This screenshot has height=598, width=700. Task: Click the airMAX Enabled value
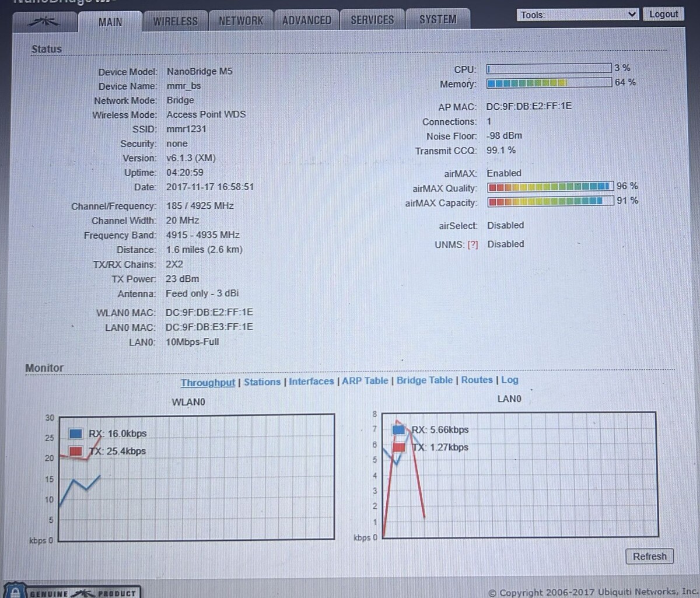pos(504,173)
